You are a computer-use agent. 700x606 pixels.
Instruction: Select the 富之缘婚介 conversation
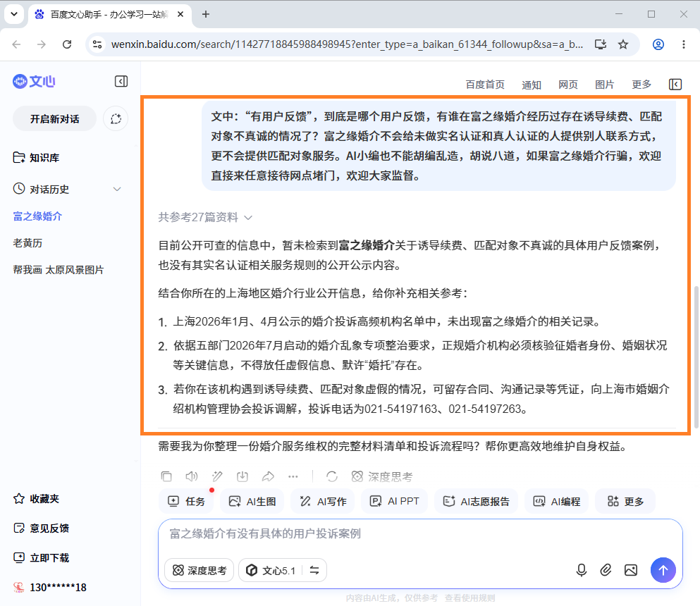37,216
